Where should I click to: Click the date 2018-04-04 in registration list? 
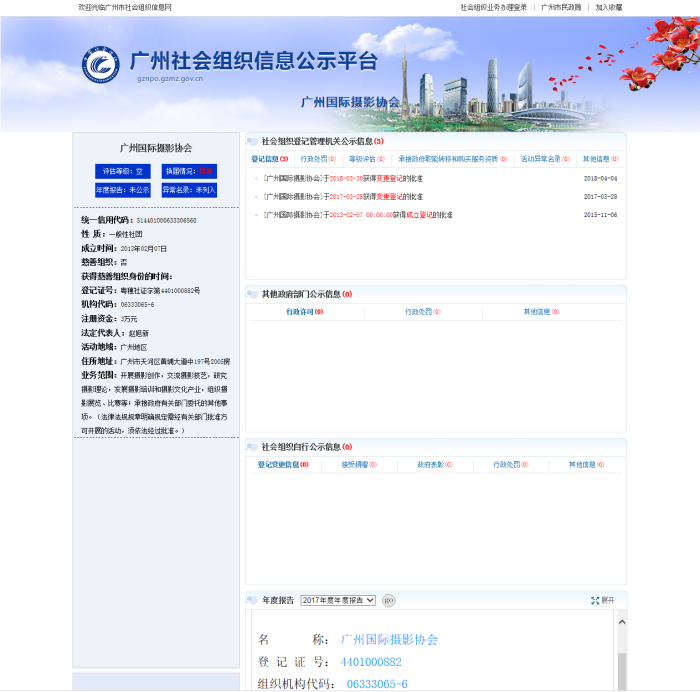pyautogui.click(x=600, y=179)
